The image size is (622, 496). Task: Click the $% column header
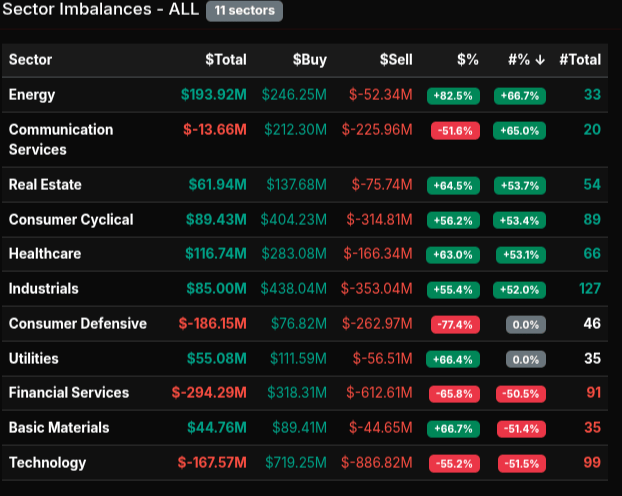467,60
